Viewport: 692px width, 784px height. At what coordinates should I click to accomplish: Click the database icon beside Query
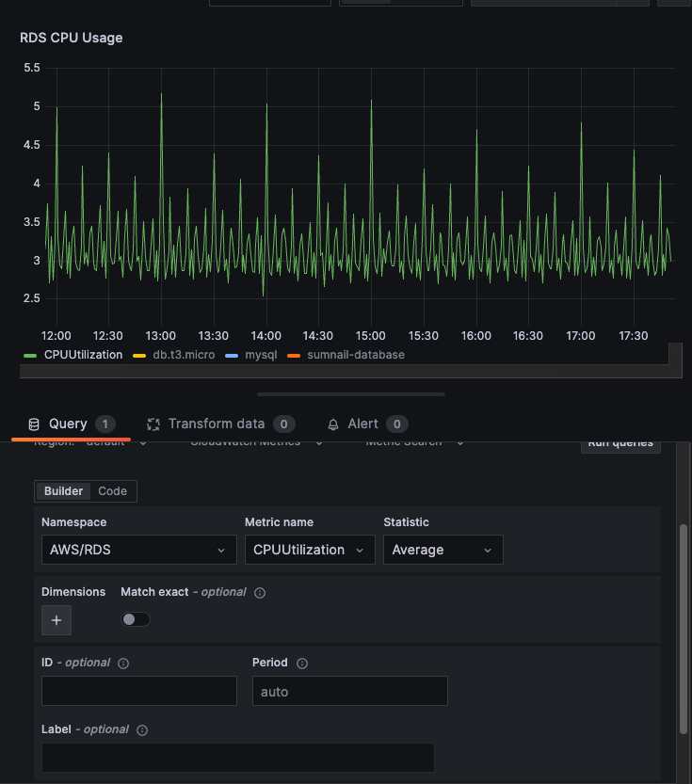[34, 424]
